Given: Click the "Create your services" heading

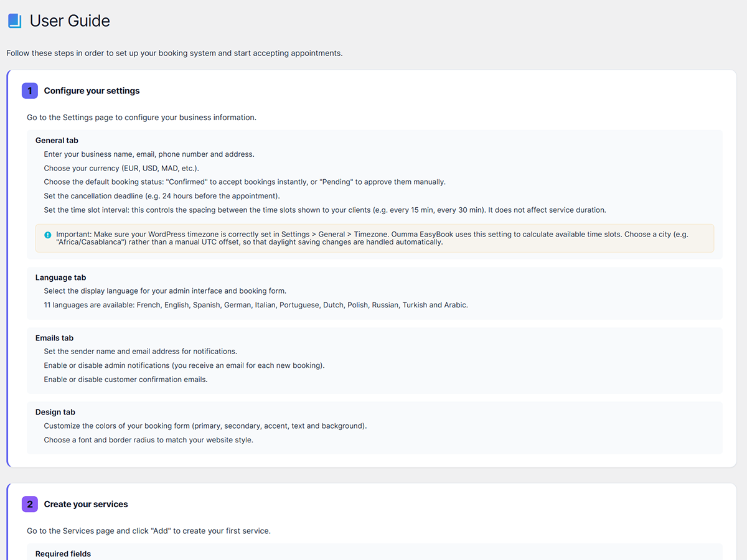Looking at the screenshot, I should point(86,504).
